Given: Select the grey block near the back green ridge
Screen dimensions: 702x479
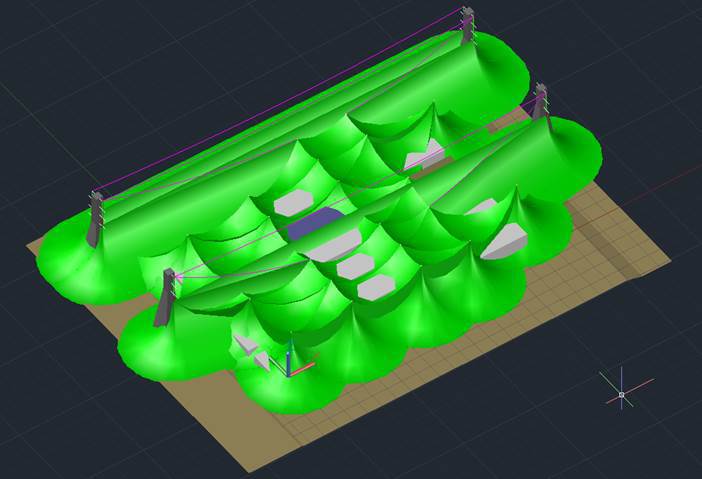Looking at the screenshot, I should point(423,155).
